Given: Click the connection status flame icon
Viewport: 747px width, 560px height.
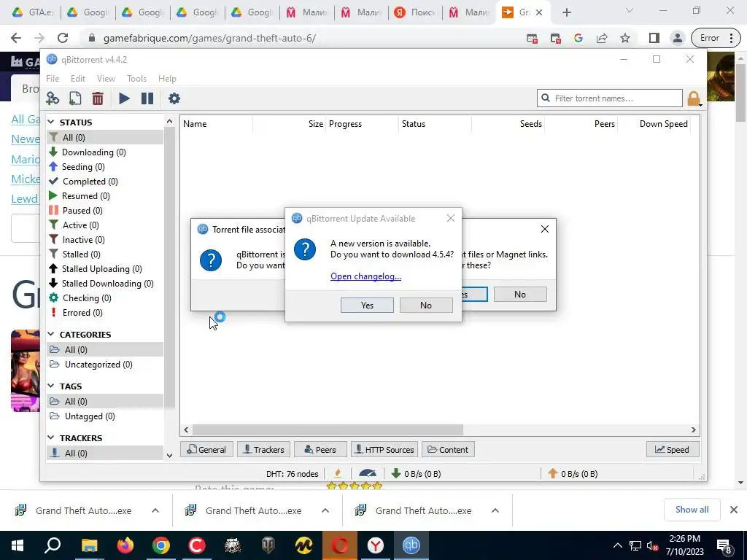Looking at the screenshot, I should (338, 473).
